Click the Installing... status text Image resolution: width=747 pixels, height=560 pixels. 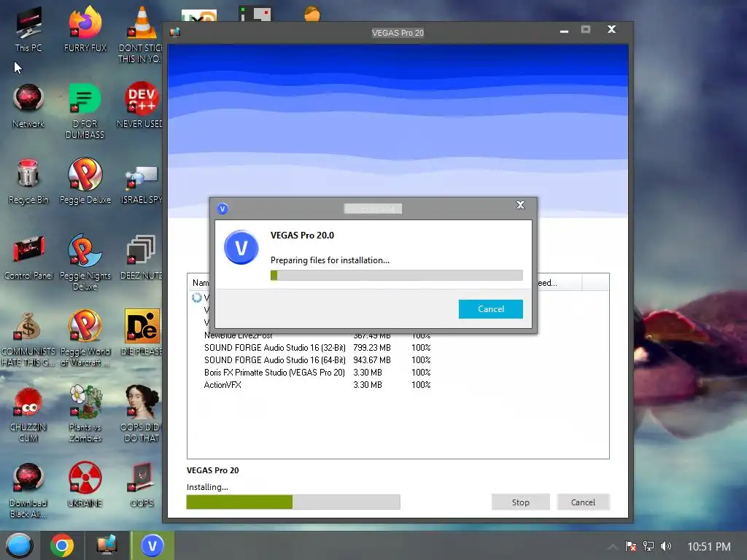(x=207, y=487)
